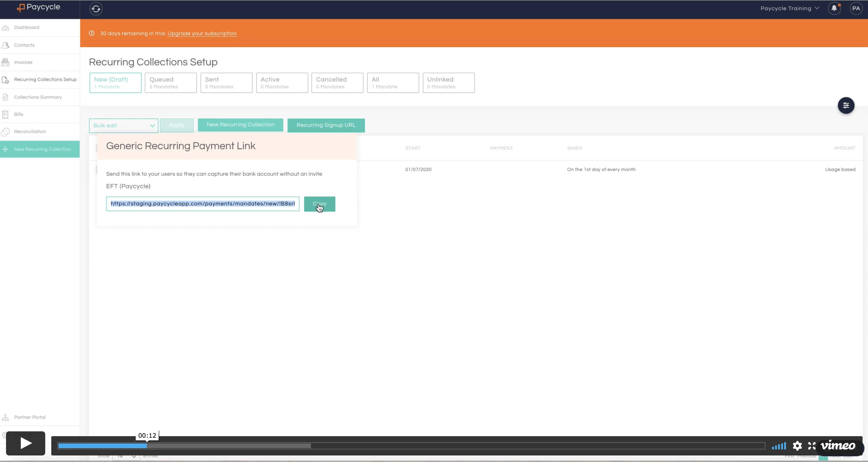The width and height of the screenshot is (868, 463).
Task: Open Dashboard from the sidebar
Action: pos(27,28)
